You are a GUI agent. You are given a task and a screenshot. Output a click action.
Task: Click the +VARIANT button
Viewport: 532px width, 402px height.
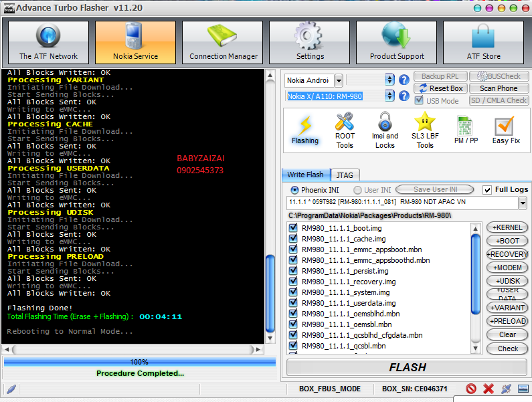coord(507,308)
